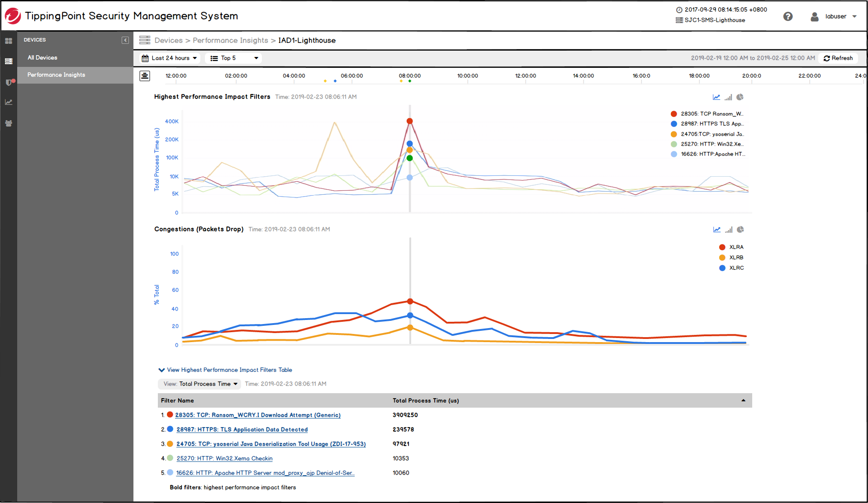The image size is (868, 503).
Task: Click orange XLRB point on Congestions chart
Action: click(410, 328)
